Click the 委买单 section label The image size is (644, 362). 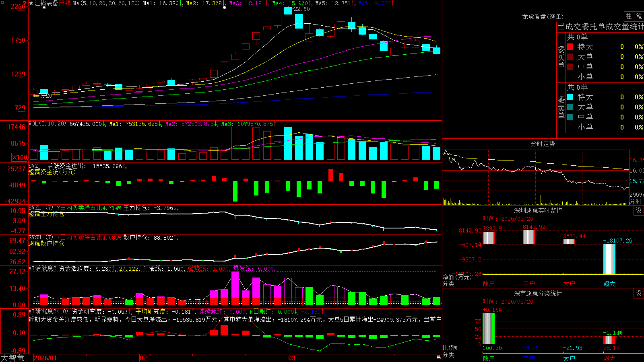[x=561, y=57]
